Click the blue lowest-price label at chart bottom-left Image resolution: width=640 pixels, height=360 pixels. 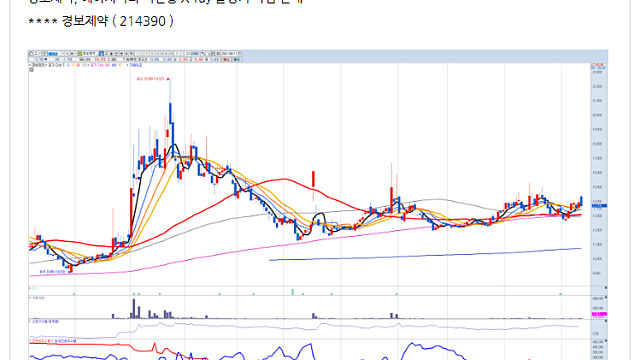tap(53, 271)
